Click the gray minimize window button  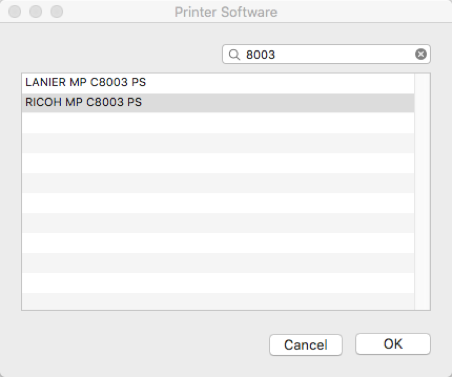click(36, 12)
